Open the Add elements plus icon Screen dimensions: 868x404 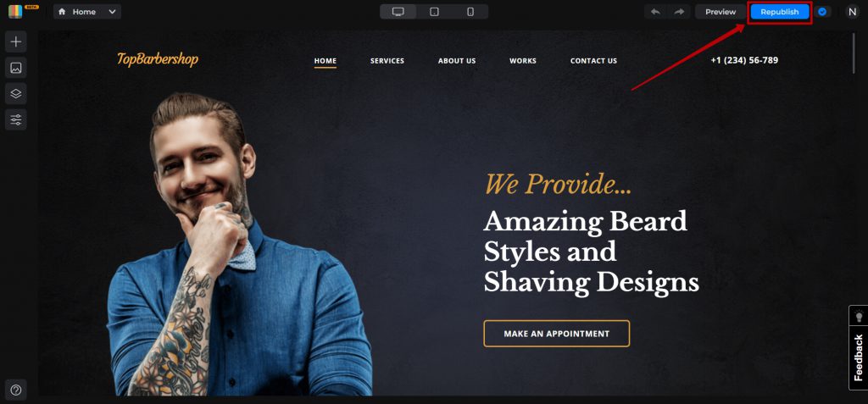15,42
